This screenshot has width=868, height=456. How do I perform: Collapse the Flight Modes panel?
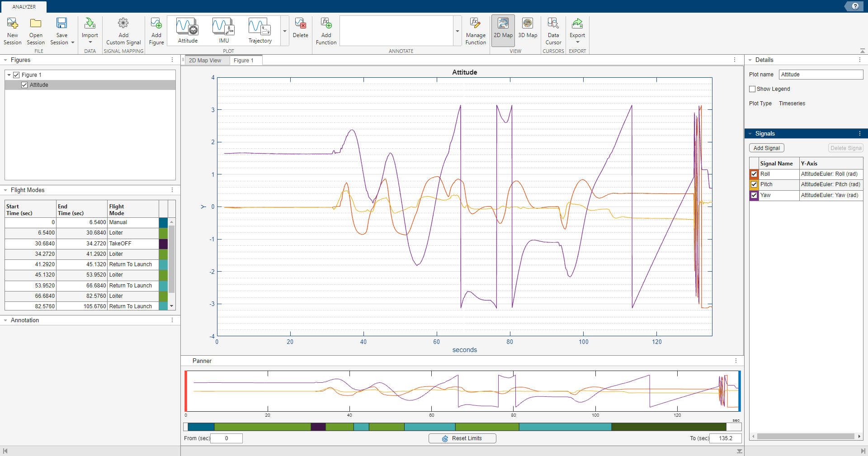[x=5, y=190]
